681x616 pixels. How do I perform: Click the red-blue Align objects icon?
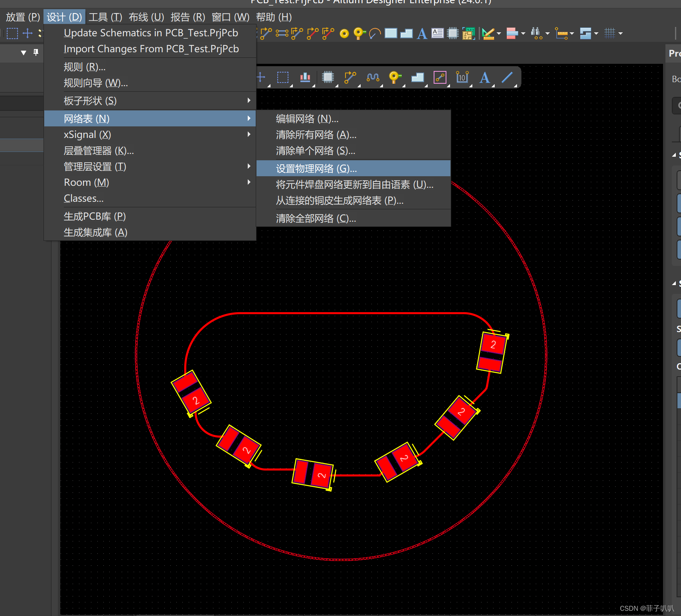(512, 33)
